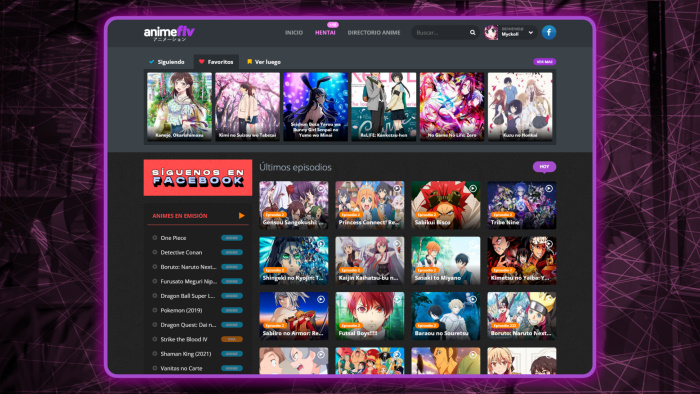This screenshot has width=700, height=394.
Task: Play icon on Kimetsu no Yaiba episode
Action: (549, 244)
